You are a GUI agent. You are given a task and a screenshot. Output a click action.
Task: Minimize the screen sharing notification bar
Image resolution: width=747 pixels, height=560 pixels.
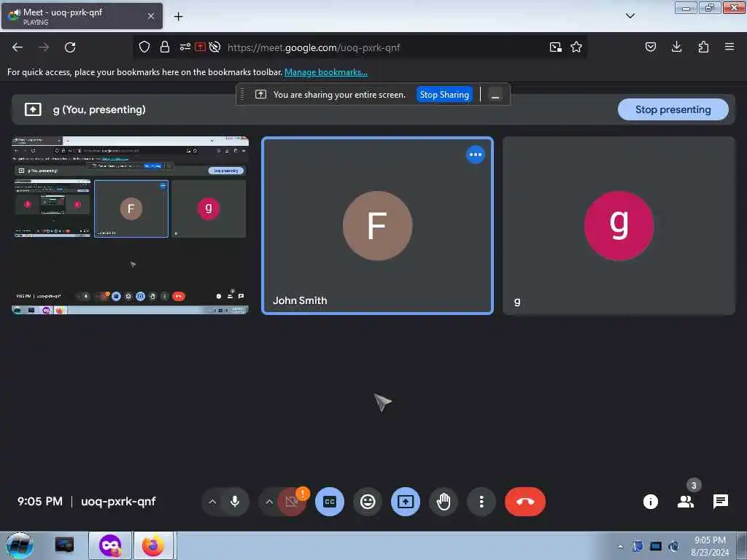495,95
